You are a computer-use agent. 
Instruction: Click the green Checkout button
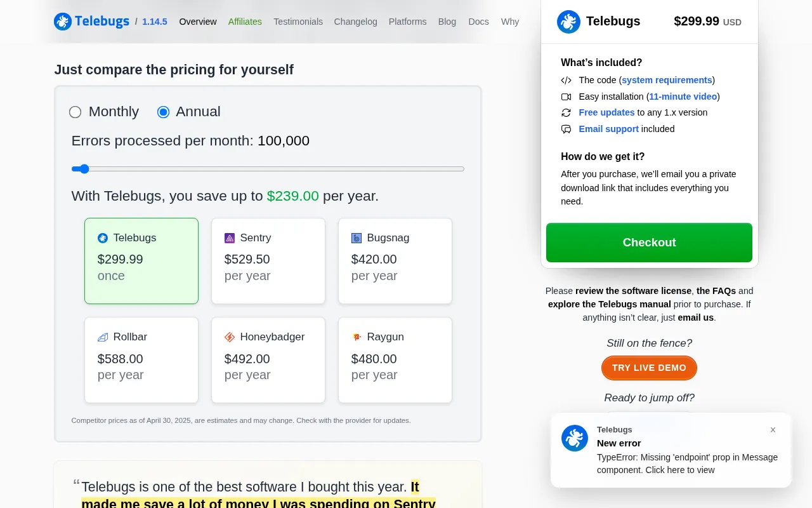pyautogui.click(x=649, y=243)
